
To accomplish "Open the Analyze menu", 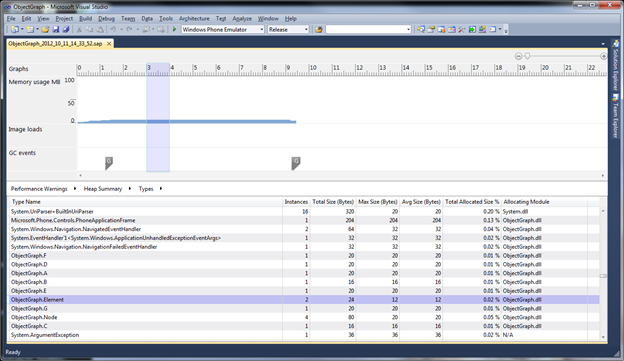I will tap(242, 19).
